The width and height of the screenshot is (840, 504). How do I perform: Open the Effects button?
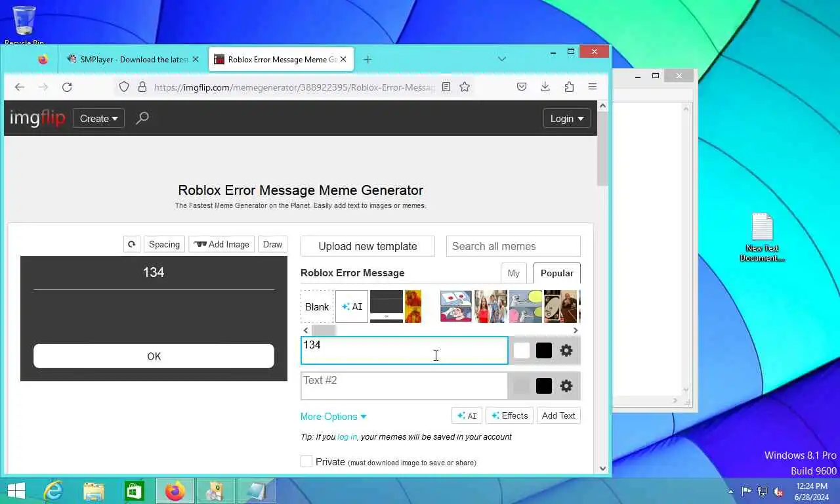click(x=509, y=415)
